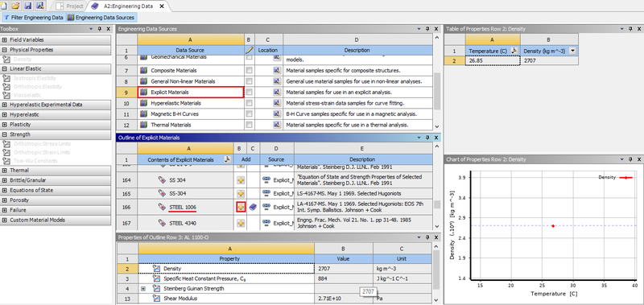The width and height of the screenshot is (644, 305).
Task: Toggle the Engineering Data Sources button
Action: click(x=101, y=18)
